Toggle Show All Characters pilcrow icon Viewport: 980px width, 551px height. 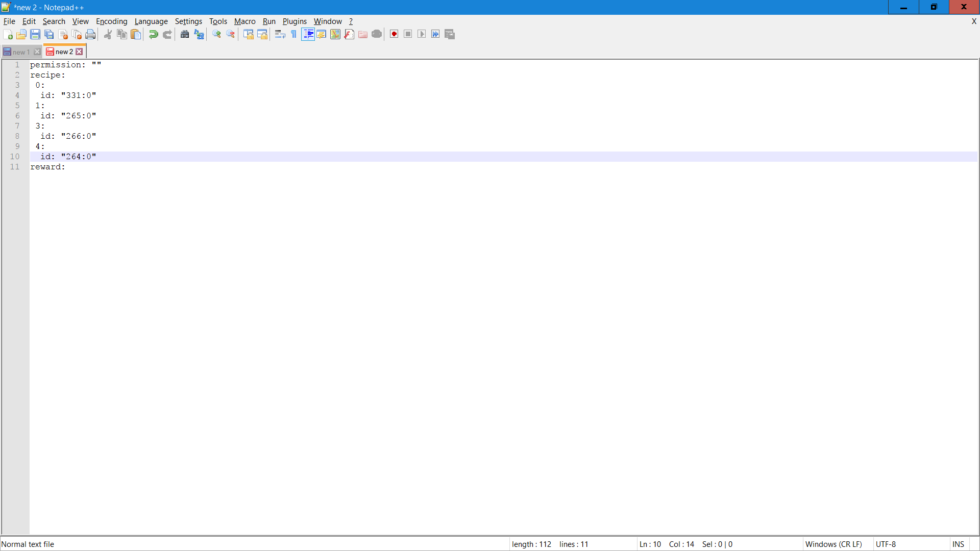tap(293, 34)
